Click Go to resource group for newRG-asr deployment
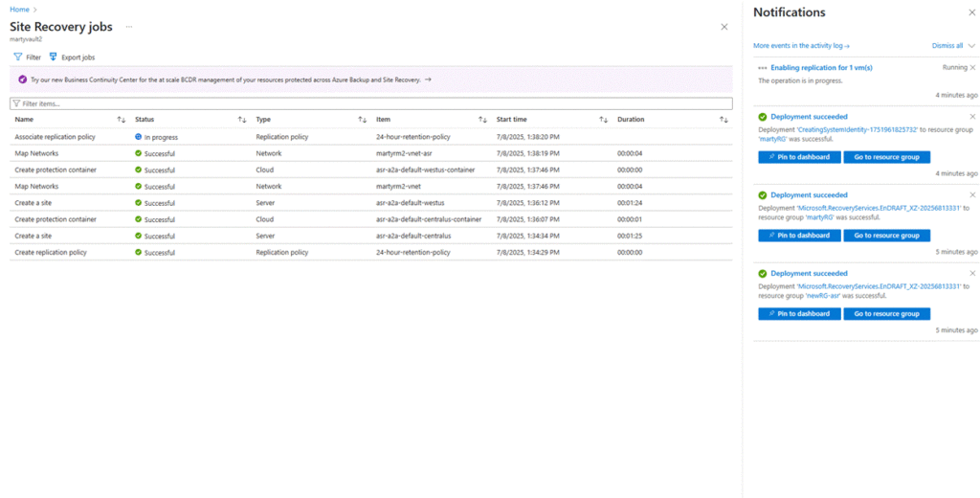The height and width of the screenshot is (498, 980). (886, 313)
